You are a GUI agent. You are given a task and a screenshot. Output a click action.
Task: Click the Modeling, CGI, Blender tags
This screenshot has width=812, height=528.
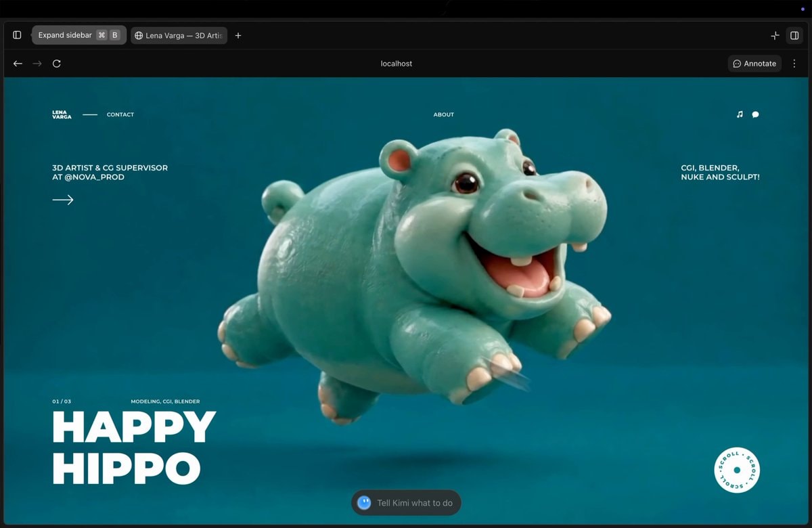coord(165,401)
